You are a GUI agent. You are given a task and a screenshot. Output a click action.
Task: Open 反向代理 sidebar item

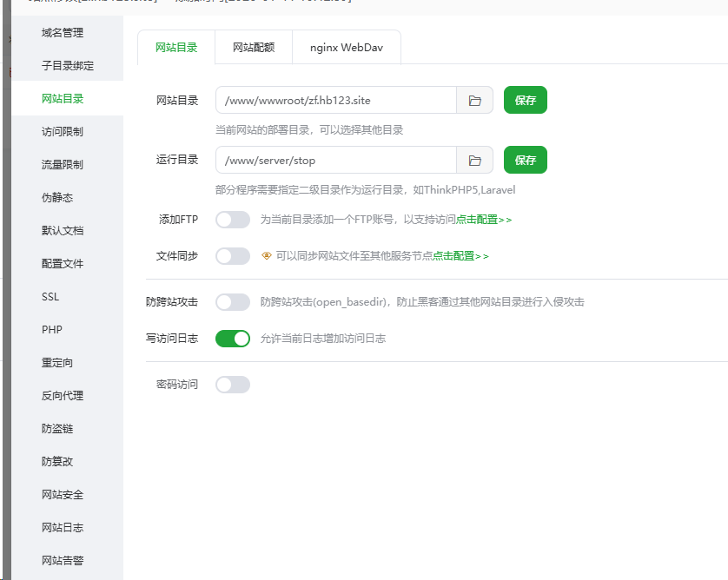[x=63, y=396]
